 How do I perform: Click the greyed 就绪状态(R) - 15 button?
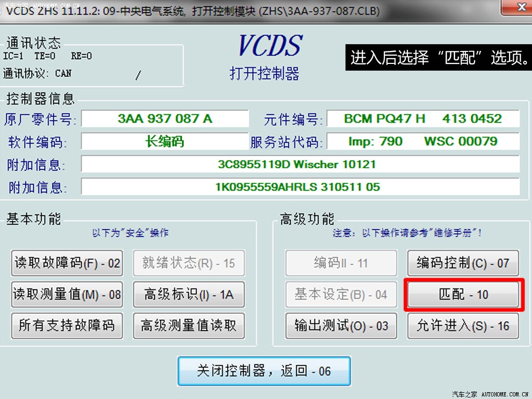(x=189, y=263)
